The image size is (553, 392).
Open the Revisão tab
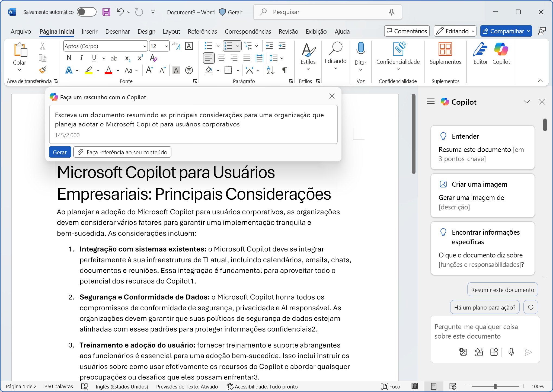288,31
